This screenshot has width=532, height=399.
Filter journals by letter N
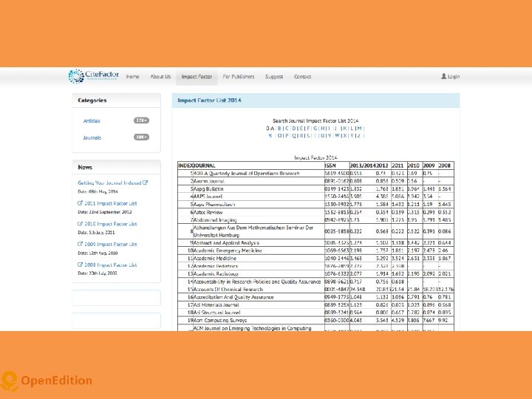(x=270, y=136)
